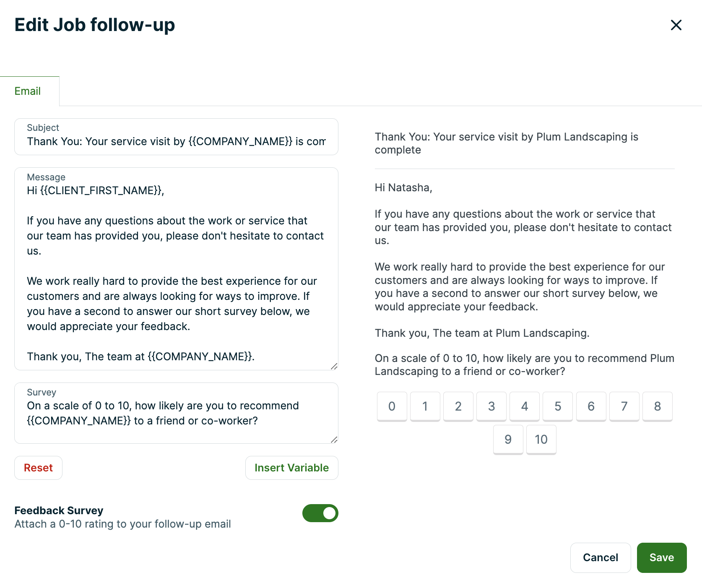Click the Subject input field

point(176,141)
